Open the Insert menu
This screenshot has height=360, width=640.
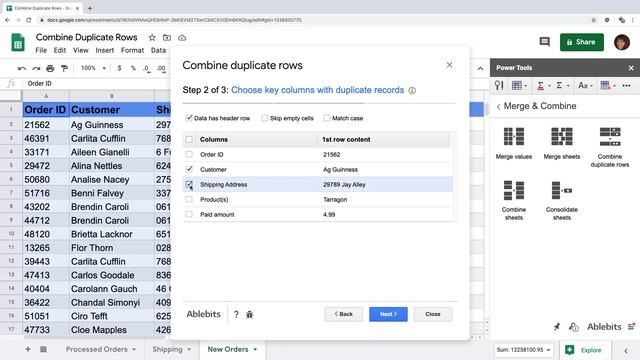104,50
